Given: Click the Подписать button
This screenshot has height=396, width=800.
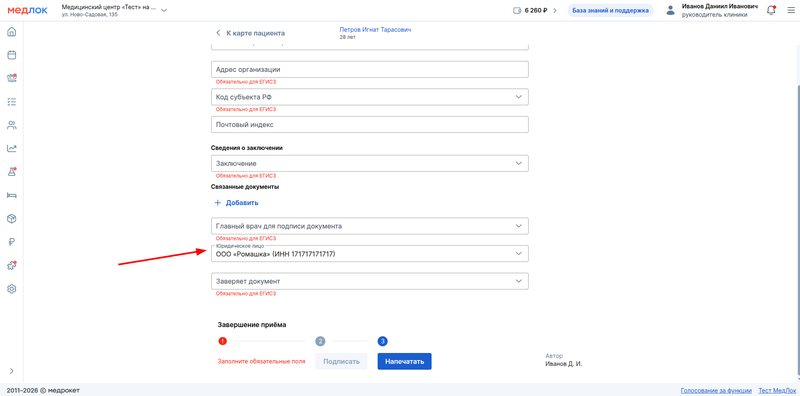Looking at the screenshot, I should click(341, 361).
